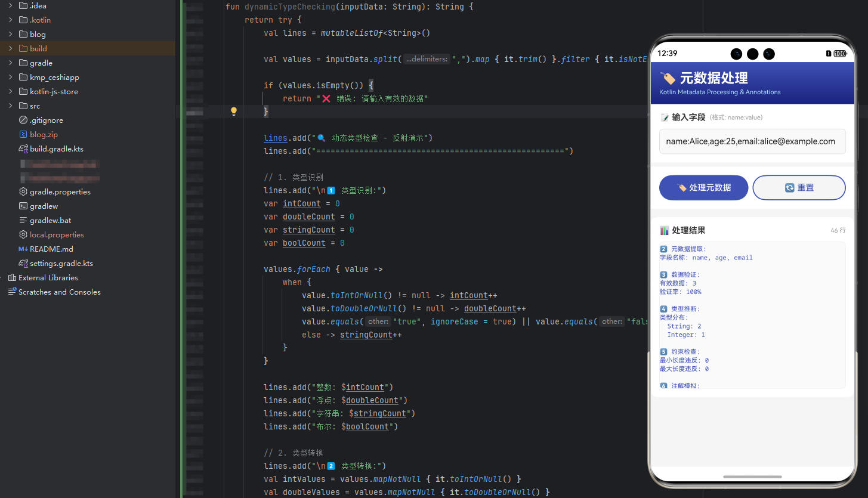Viewport: 868px width, 498px height.
Task: Click the gradle.properties gear icon
Action: [23, 191]
